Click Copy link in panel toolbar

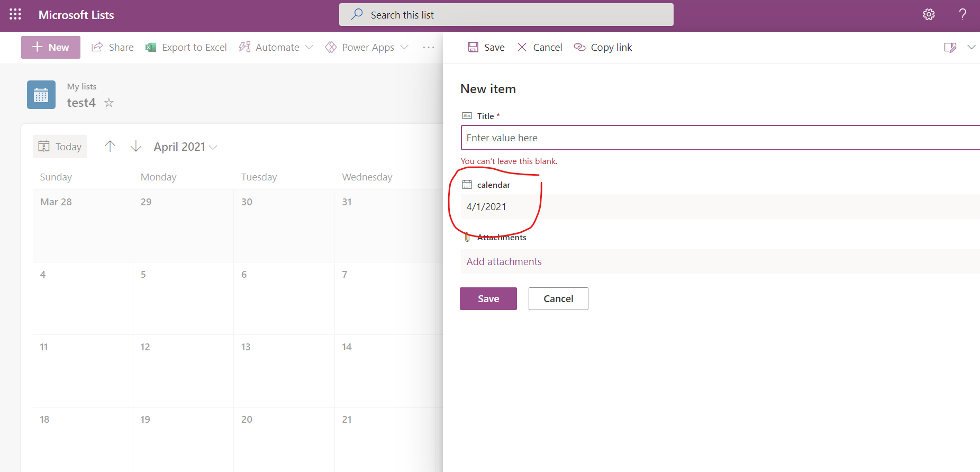[603, 47]
